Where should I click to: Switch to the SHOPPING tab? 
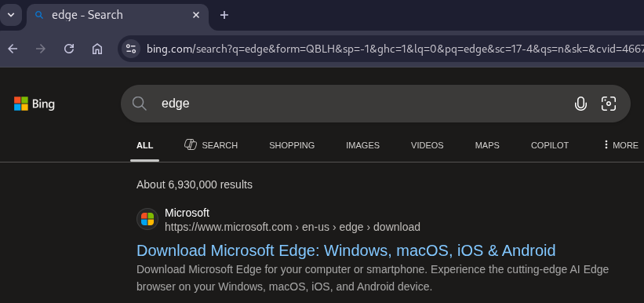(x=292, y=145)
